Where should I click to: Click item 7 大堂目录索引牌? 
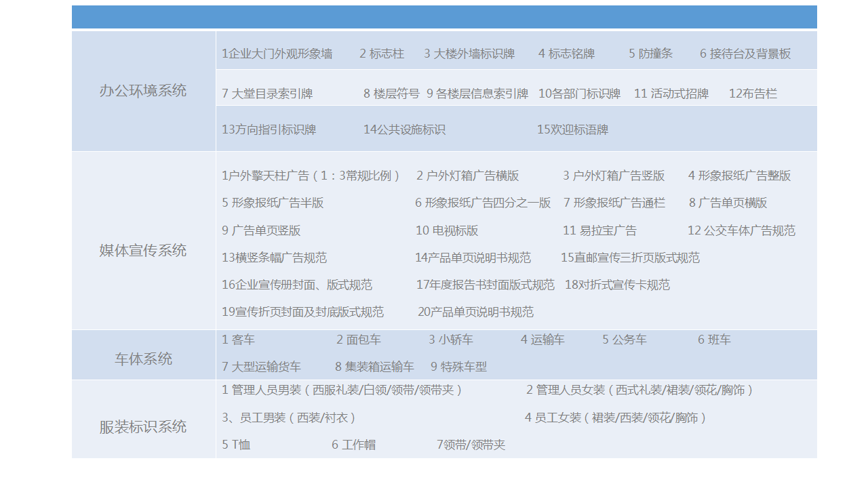coord(267,94)
